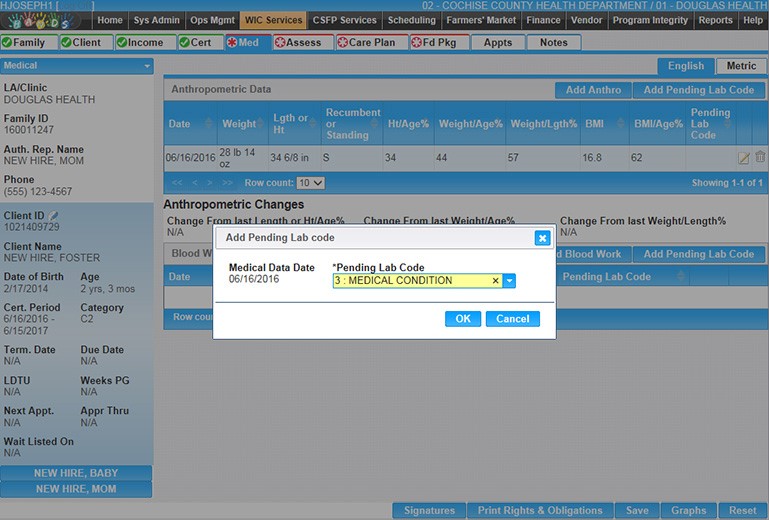The width and height of the screenshot is (769, 520).
Task: Click the edit pencil in anthropometric row
Action: click(x=743, y=158)
